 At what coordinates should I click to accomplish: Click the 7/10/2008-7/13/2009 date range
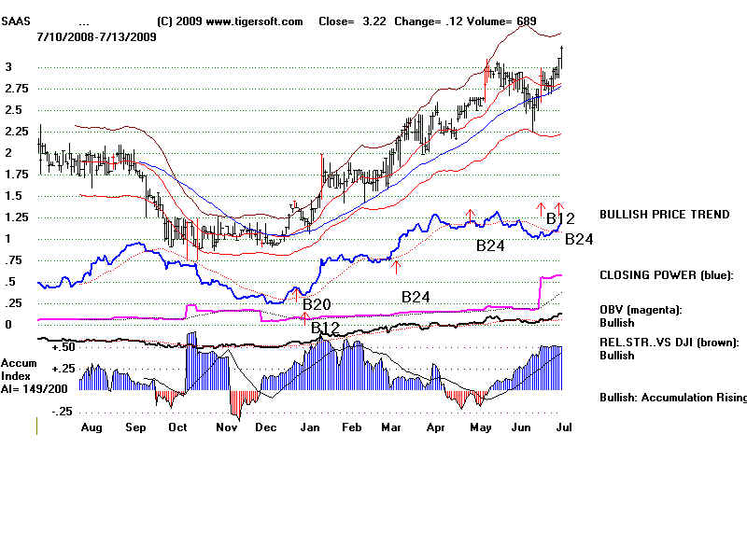96,36
